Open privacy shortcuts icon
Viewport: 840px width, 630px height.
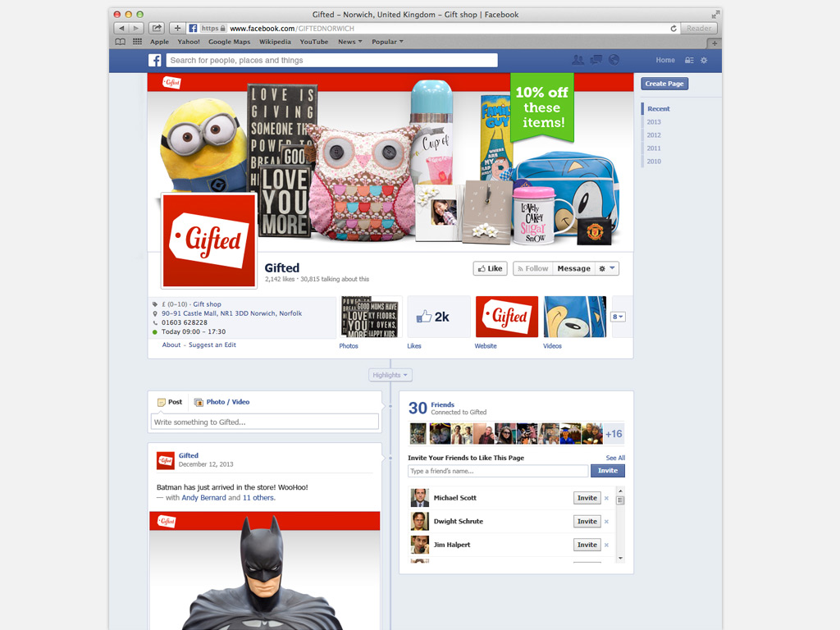pyautogui.click(x=689, y=61)
